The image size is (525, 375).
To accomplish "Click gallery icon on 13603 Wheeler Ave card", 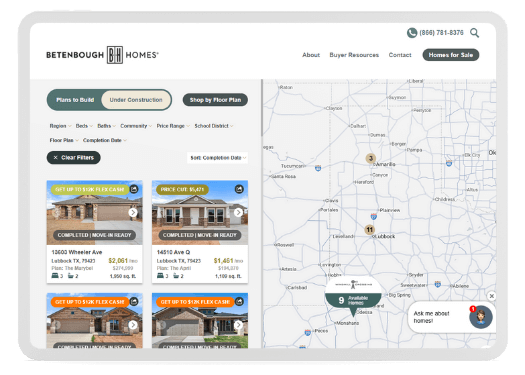I will 134,189.
